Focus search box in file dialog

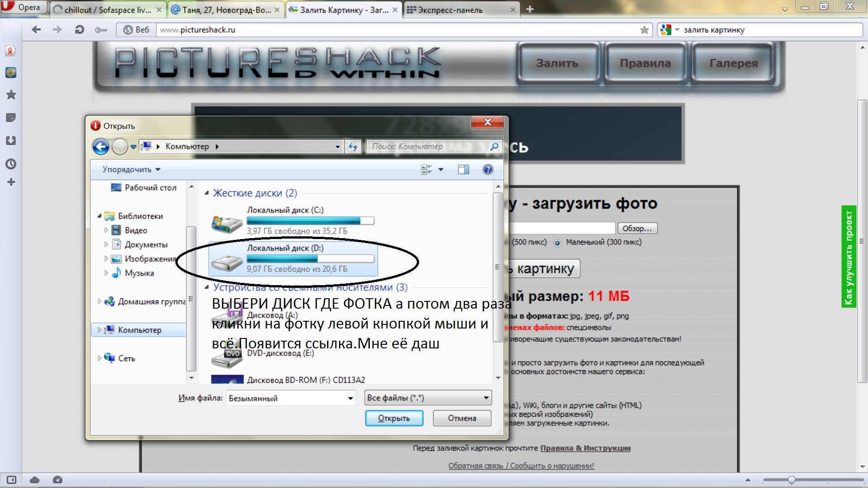pos(427,146)
